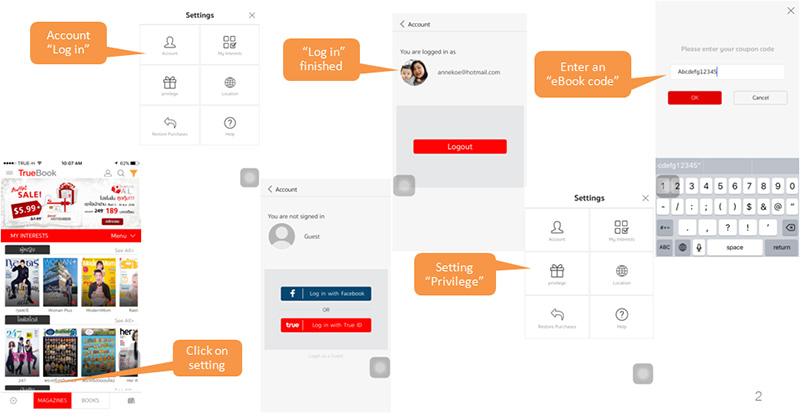
Task: Click the settings gear at bottom-left of TrueBook
Action: pos(13,400)
